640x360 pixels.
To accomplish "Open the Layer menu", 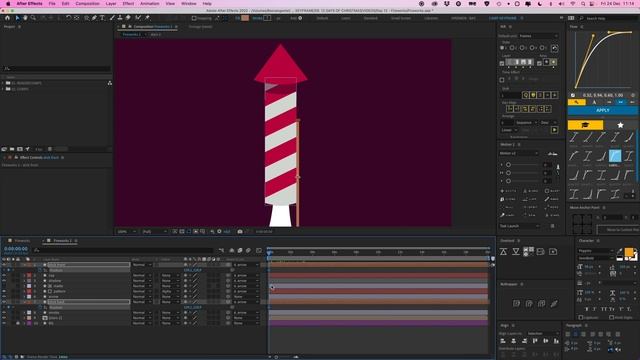I will tap(111, 4).
